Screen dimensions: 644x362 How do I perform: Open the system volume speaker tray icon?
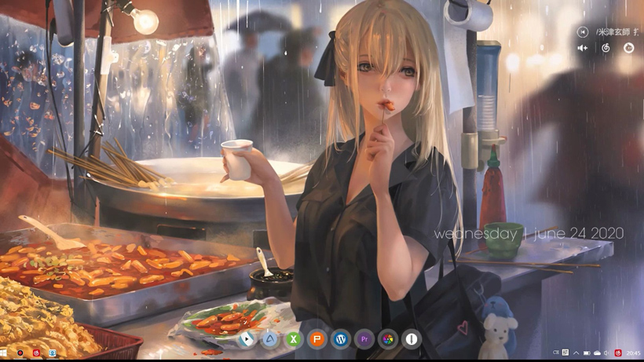click(x=607, y=353)
